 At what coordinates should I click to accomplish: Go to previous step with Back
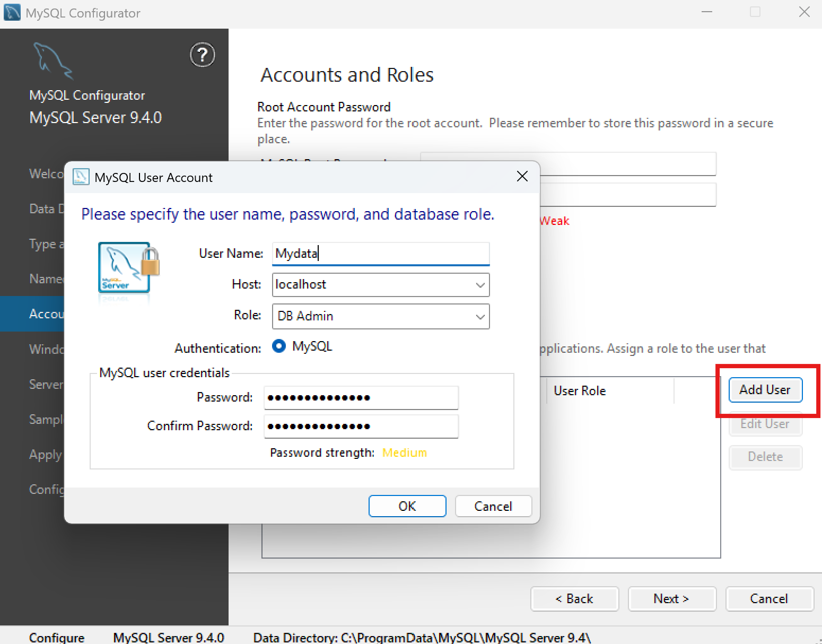[574, 599]
